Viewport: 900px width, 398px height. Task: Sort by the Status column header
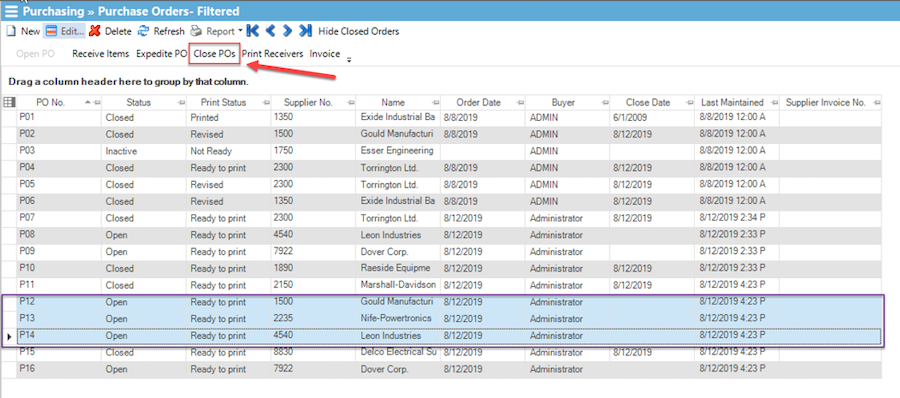(138, 103)
